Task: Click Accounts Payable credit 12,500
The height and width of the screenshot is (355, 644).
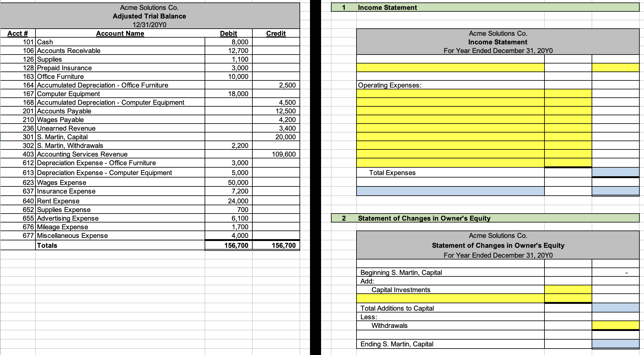Action: point(276,111)
